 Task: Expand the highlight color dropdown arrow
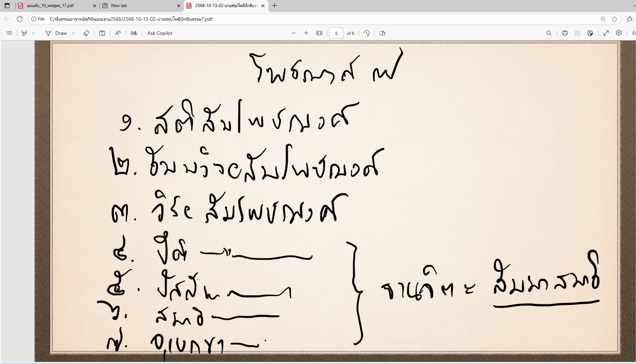33,33
